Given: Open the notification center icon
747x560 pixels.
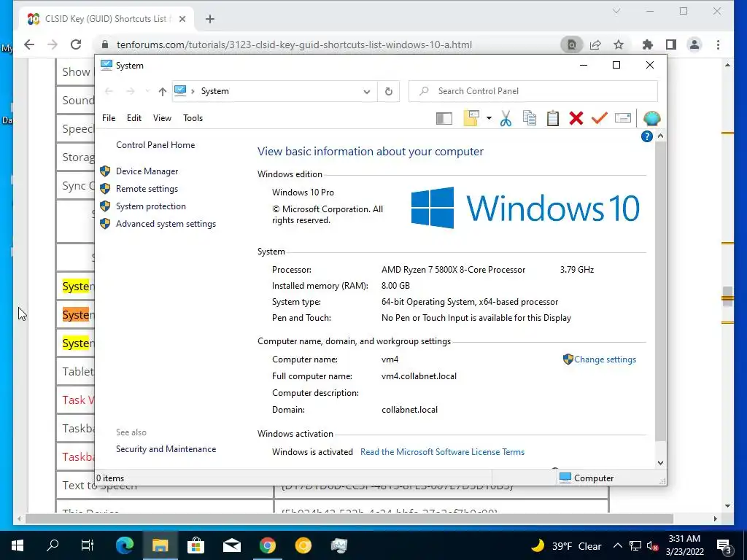Looking at the screenshot, I should 724,545.
